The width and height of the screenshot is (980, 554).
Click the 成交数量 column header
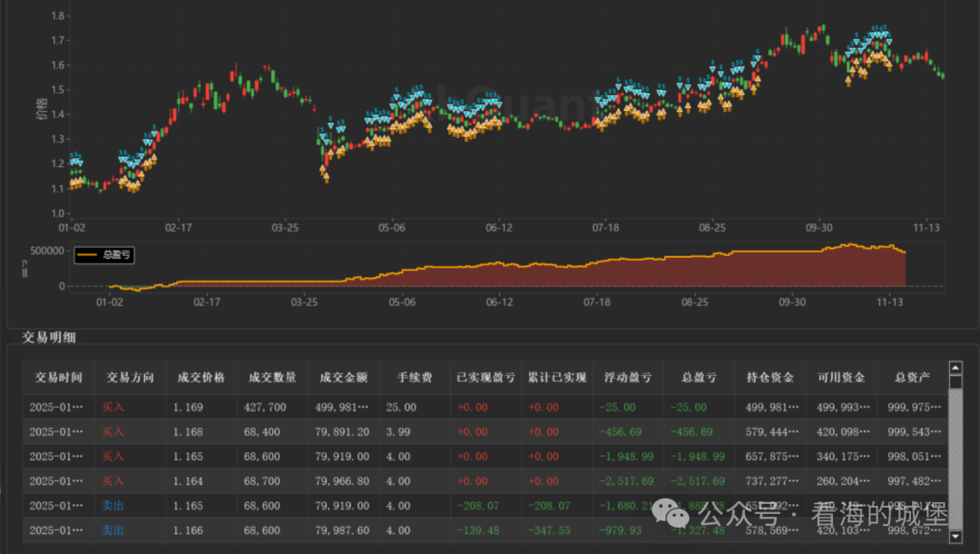[272, 378]
